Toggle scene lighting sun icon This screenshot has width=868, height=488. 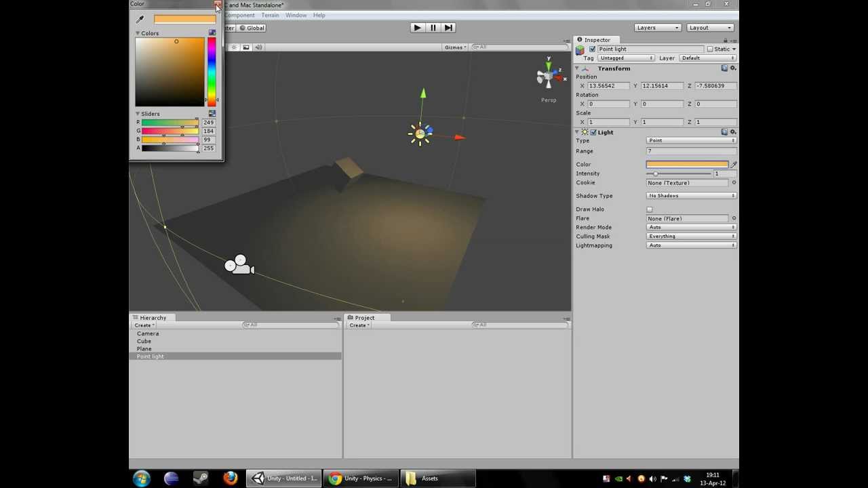(x=234, y=47)
